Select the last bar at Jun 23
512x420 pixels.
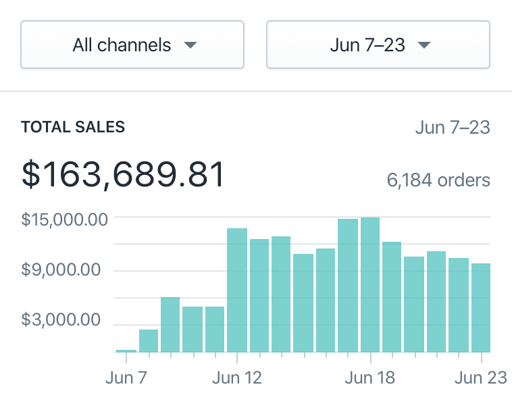(x=481, y=308)
